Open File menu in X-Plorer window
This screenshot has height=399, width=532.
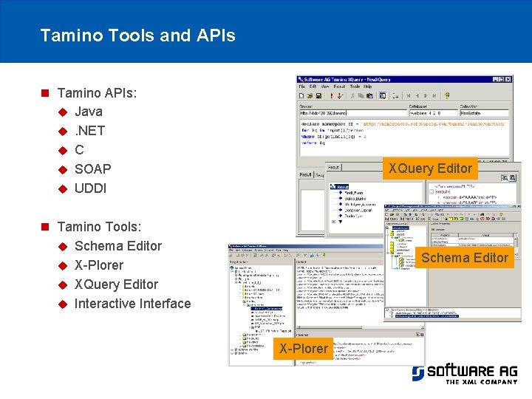(231, 250)
